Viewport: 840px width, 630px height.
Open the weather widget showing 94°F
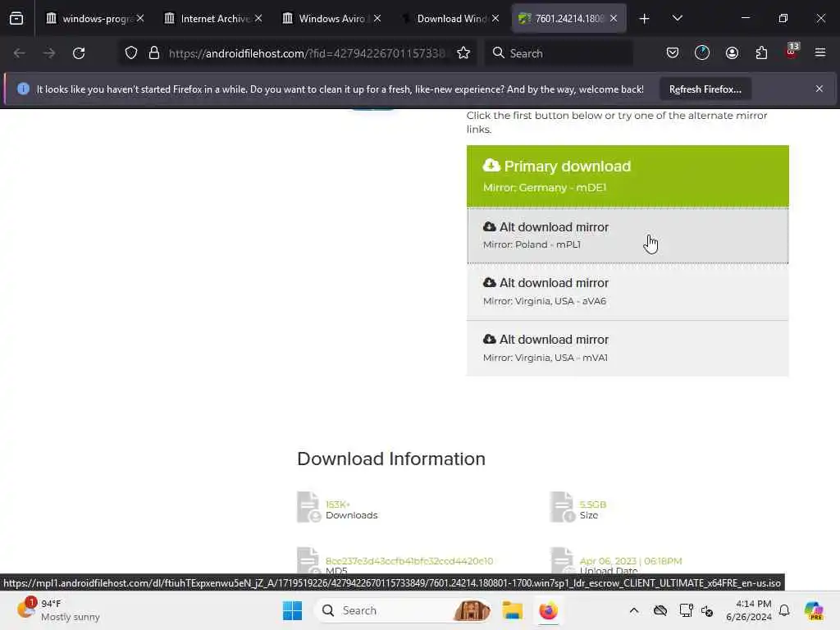click(x=58, y=610)
